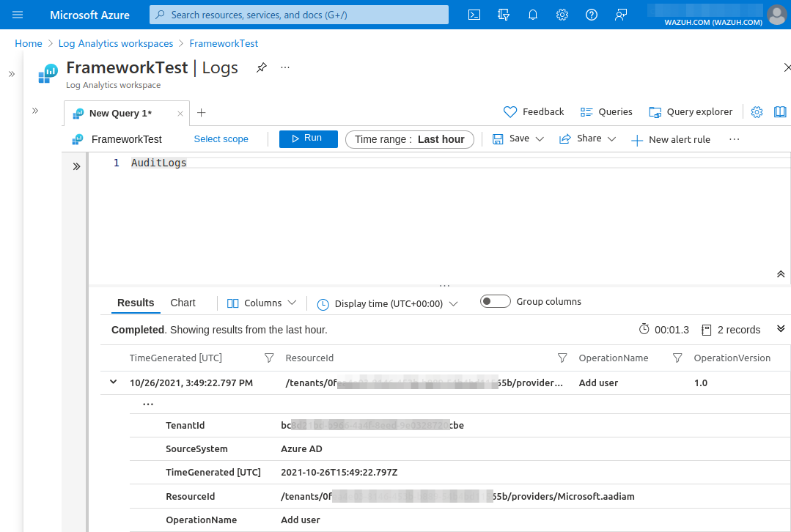Focus the Azure search resources box
The height and width of the screenshot is (532, 791).
(x=299, y=15)
